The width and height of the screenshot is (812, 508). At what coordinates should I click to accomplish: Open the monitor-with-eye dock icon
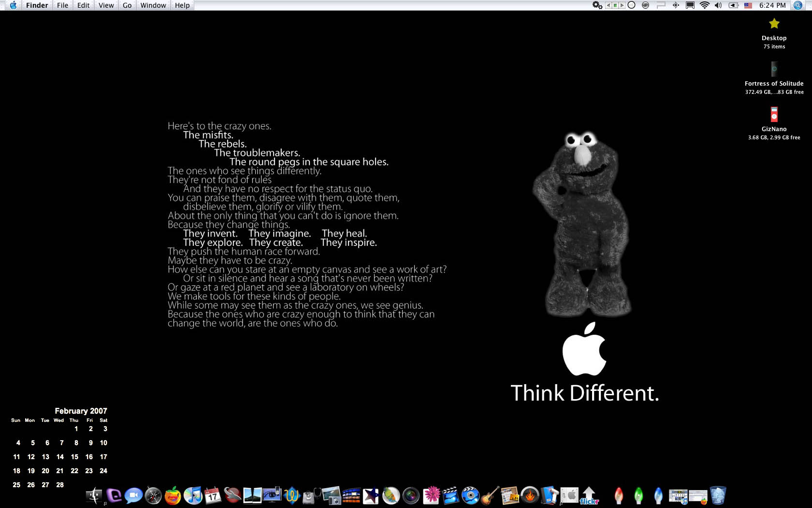(x=272, y=495)
